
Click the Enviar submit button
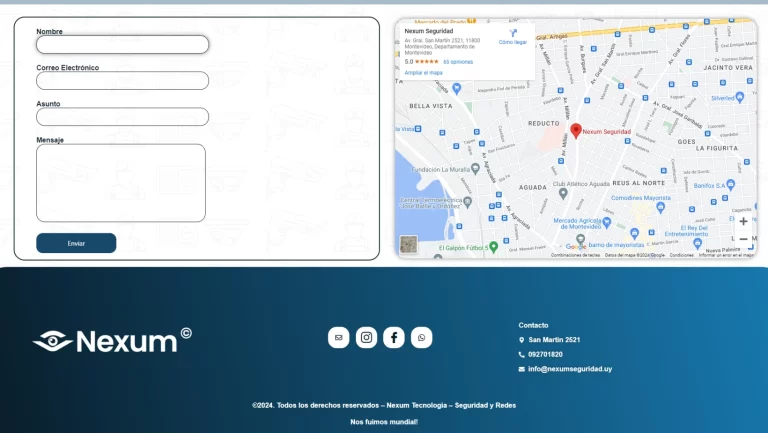pos(76,243)
